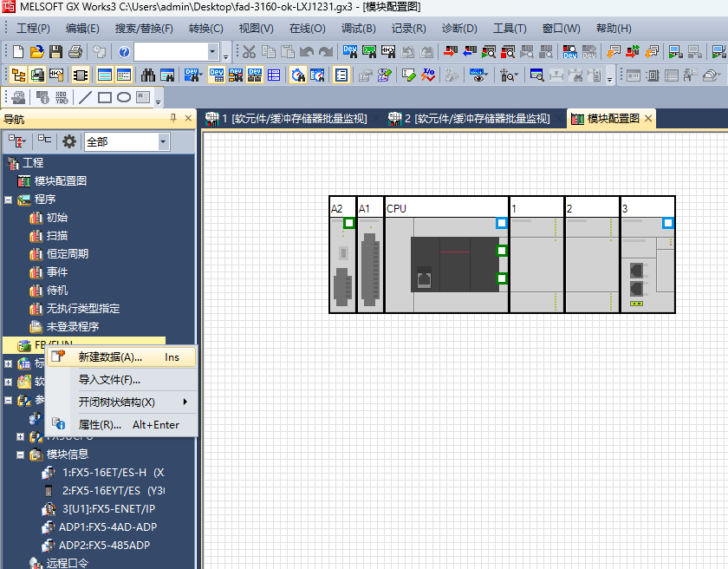This screenshot has height=569, width=728.
Task: Switch to tab 2 软元件/缓冲存储器批量监视
Action: [470, 119]
